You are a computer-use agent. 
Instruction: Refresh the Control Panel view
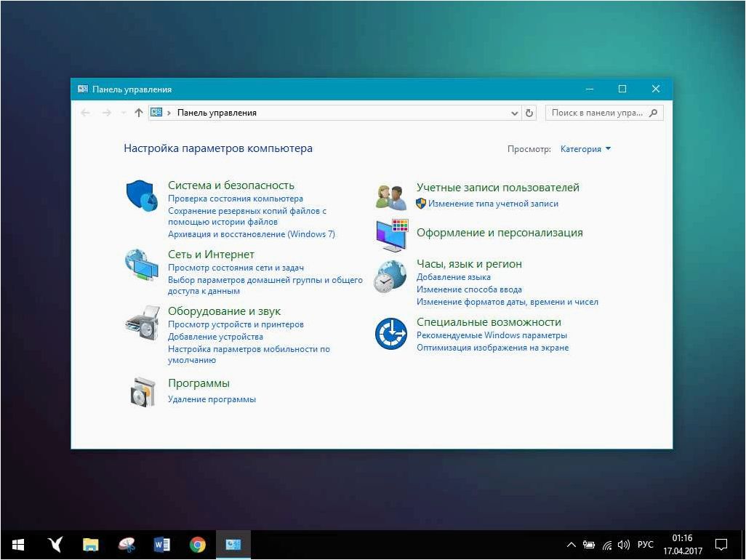pyautogui.click(x=529, y=113)
